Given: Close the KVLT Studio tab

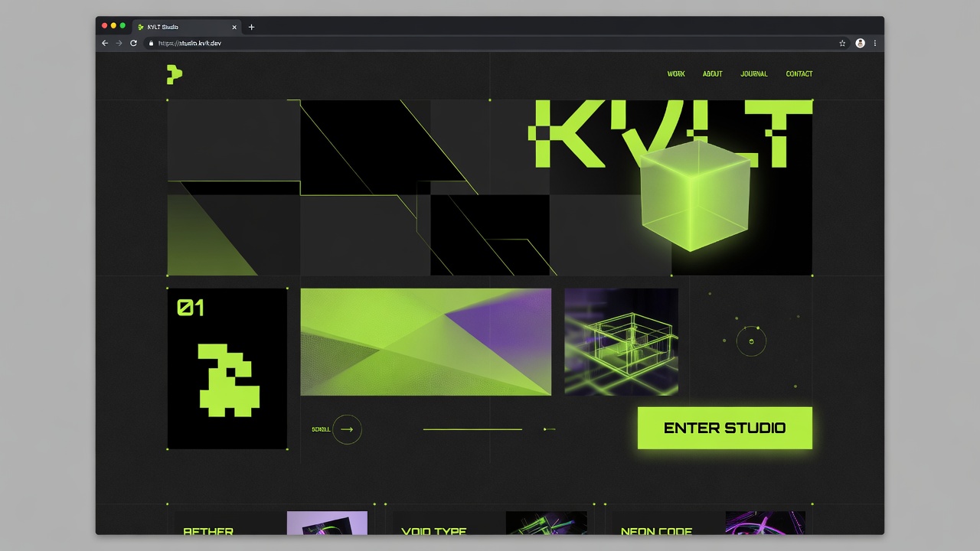Looking at the screenshot, I should point(234,27).
